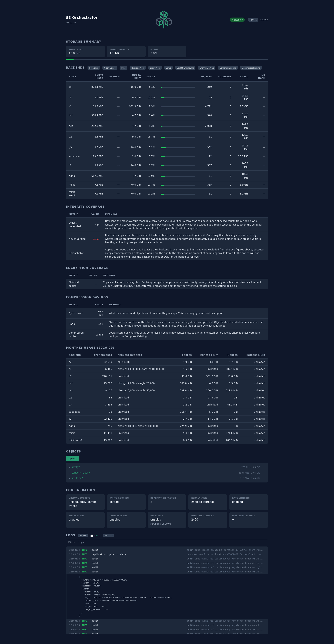This screenshot has height=644, width=334.
Task: Click the QUOTA USED column header
Action: (99, 76)
